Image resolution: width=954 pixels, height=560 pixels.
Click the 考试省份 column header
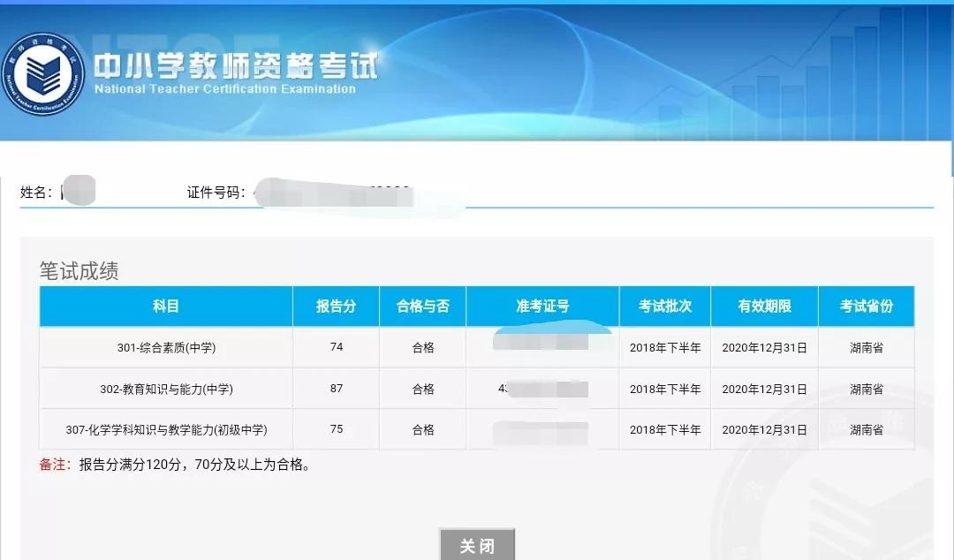[x=867, y=306]
